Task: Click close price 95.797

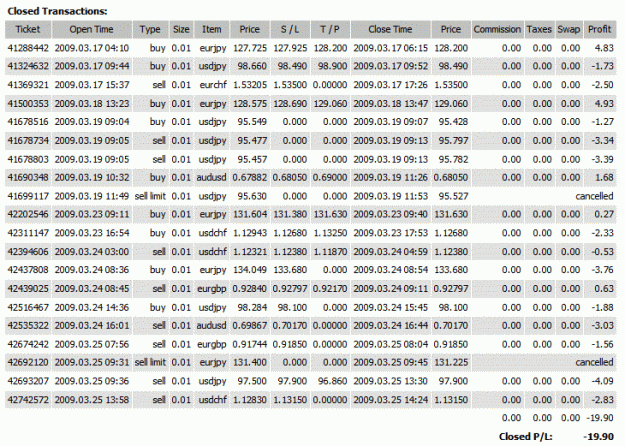Action: pyautogui.click(x=453, y=141)
